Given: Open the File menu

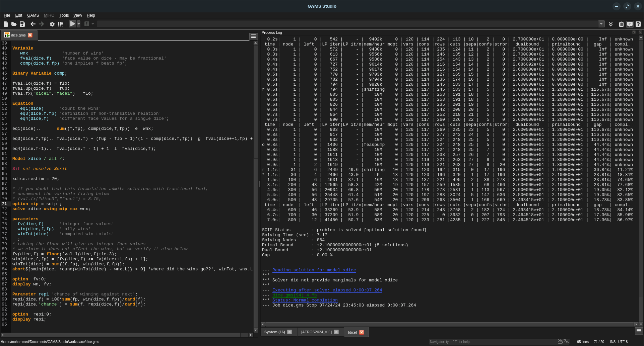Looking at the screenshot, I should (x=7, y=15).
